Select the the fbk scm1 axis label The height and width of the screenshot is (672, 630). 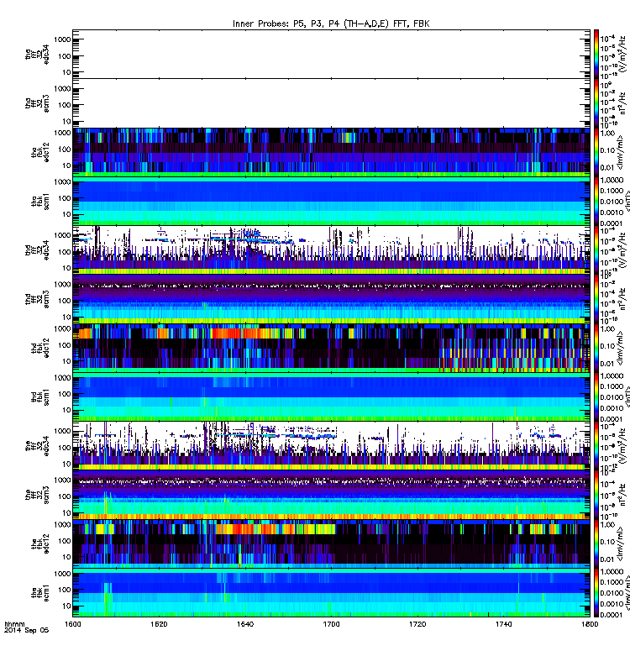pyautogui.click(x=40, y=593)
